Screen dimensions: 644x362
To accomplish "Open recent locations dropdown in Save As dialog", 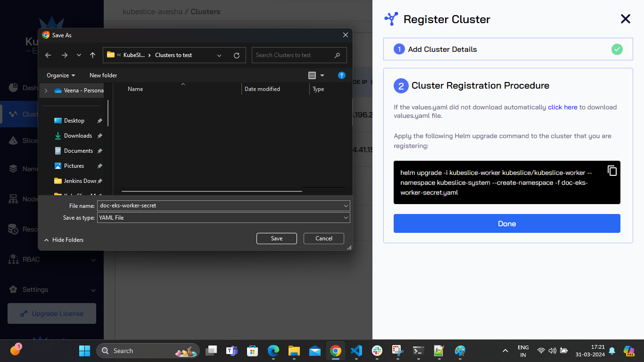I will point(79,55).
